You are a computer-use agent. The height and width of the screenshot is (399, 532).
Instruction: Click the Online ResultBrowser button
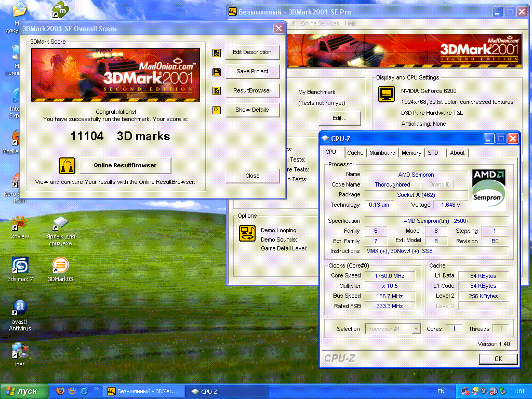125,165
